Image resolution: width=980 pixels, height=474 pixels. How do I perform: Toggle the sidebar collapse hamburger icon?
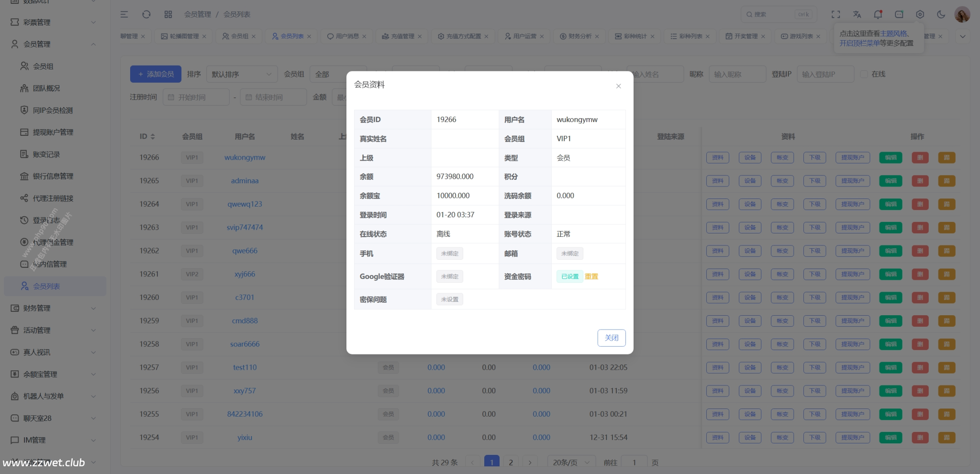pos(124,14)
